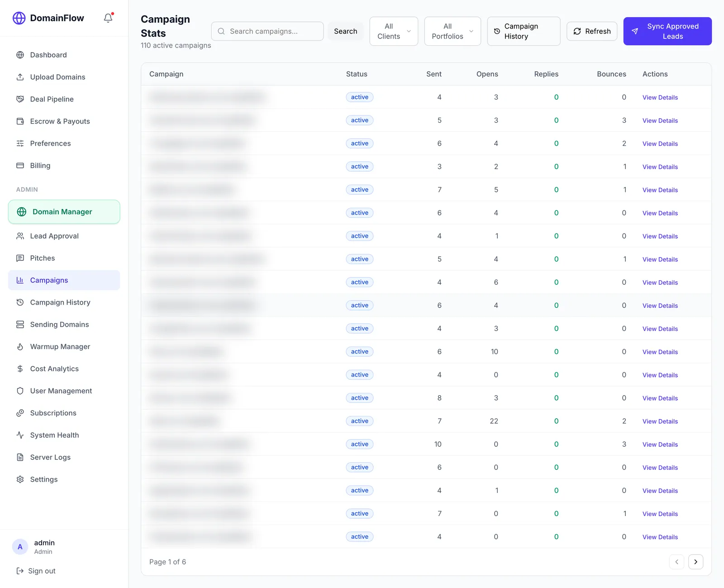The image size is (724, 588).
Task: Click the Replies column header
Action: click(x=546, y=74)
